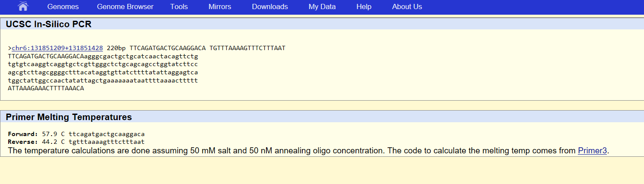Expand the My Data menu
This screenshot has height=184, width=644.
point(322,6)
